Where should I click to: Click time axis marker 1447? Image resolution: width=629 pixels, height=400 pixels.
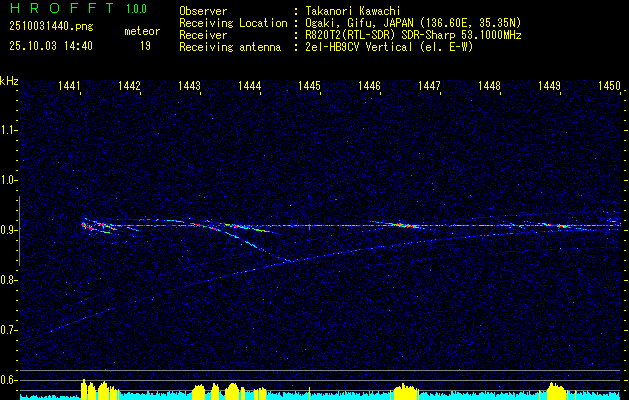[x=429, y=85]
